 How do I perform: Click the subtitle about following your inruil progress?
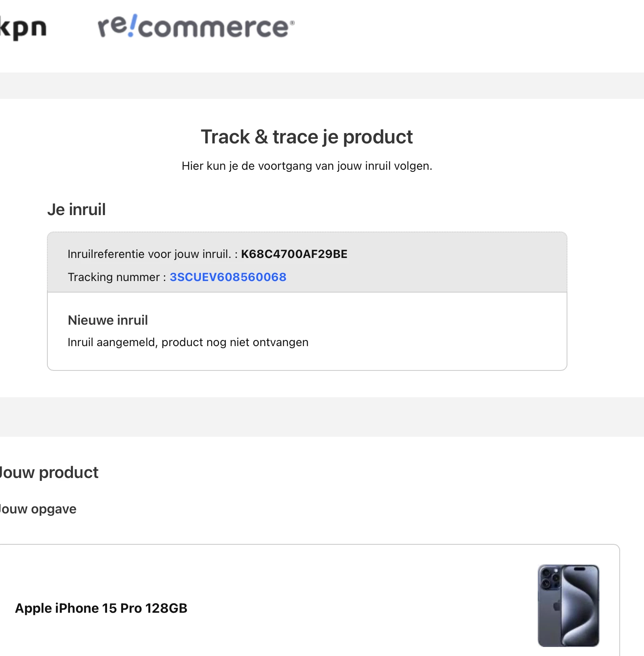[x=307, y=166]
